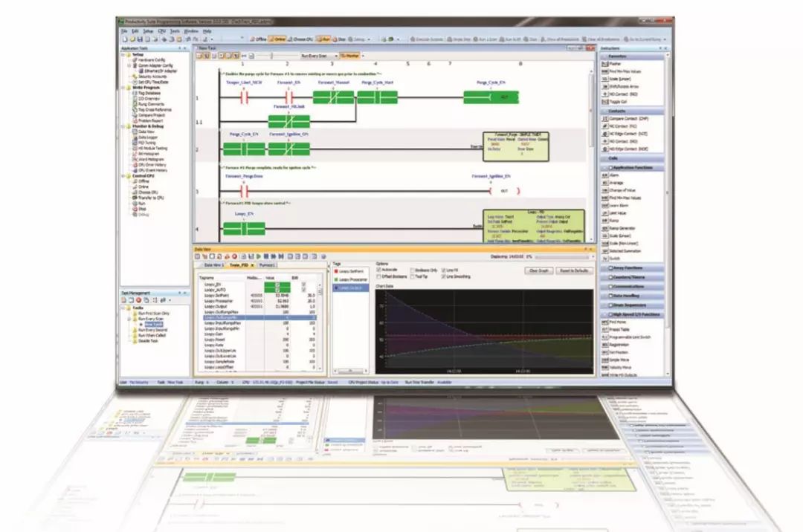
Task: Click the Online toolbar button
Action: (277, 39)
